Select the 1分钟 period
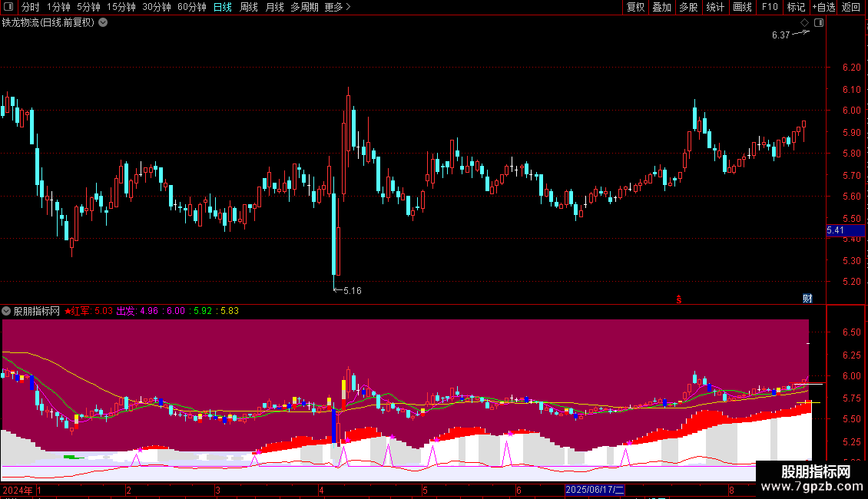 [58, 7]
